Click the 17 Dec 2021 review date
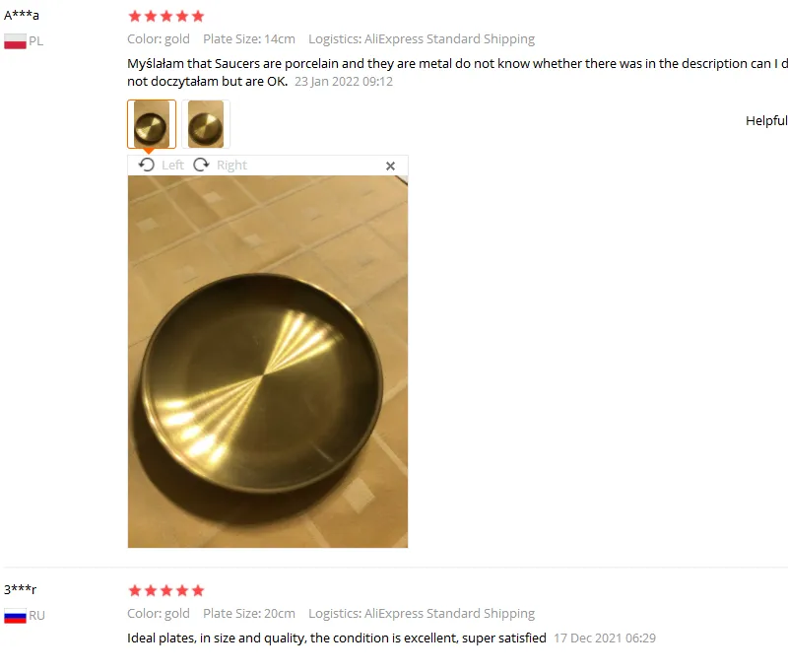788x672 pixels. pyautogui.click(x=605, y=638)
